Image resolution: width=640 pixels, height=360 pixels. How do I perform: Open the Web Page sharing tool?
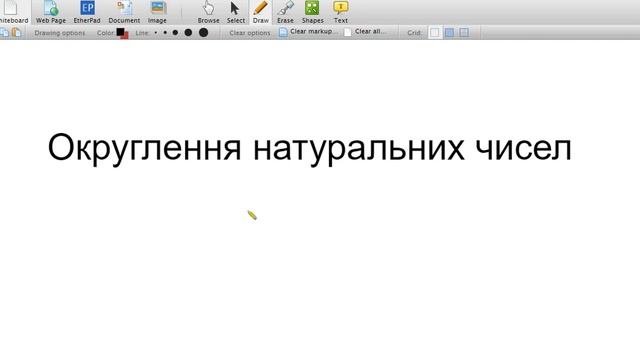(51, 12)
